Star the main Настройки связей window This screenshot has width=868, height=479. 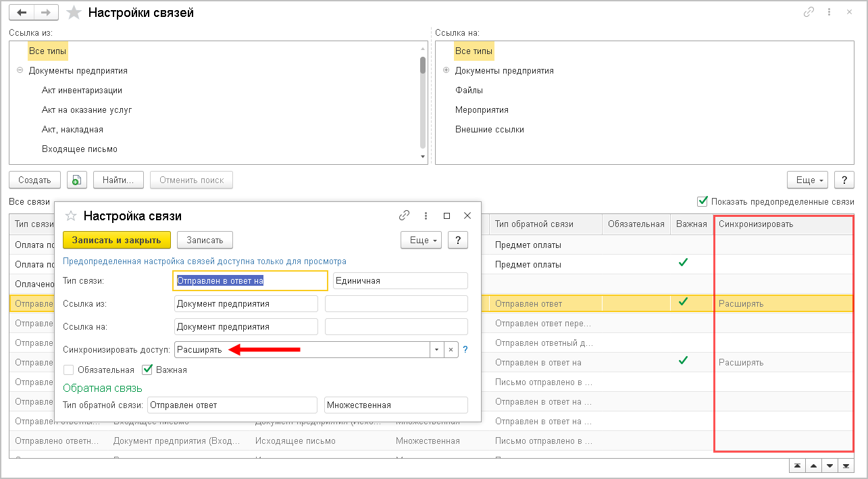pos(75,13)
